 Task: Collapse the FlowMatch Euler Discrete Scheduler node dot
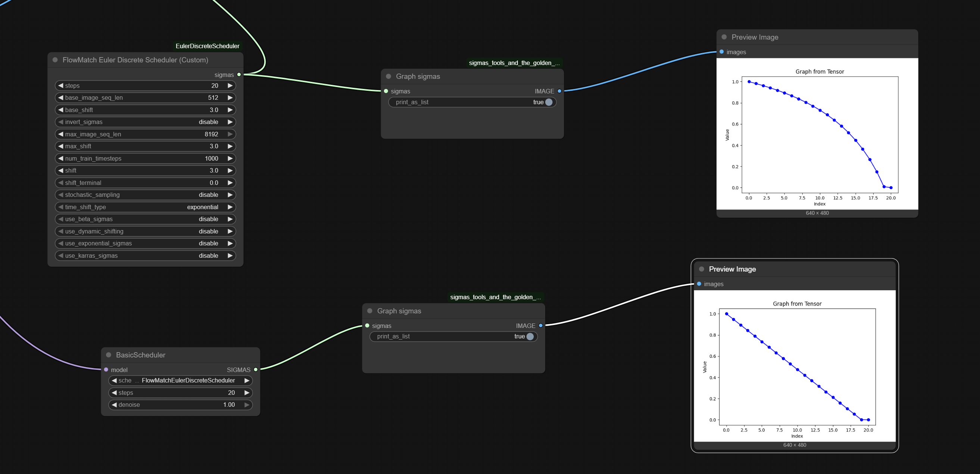(55, 60)
